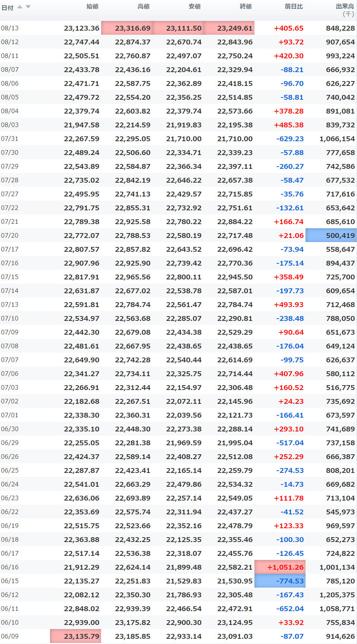Select the highlighted low 23,111.50
The image size is (357, 644).
point(178,28)
